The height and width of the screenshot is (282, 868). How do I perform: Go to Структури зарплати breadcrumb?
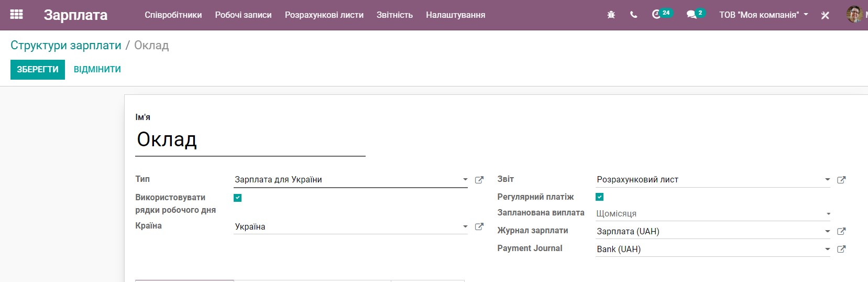click(66, 46)
